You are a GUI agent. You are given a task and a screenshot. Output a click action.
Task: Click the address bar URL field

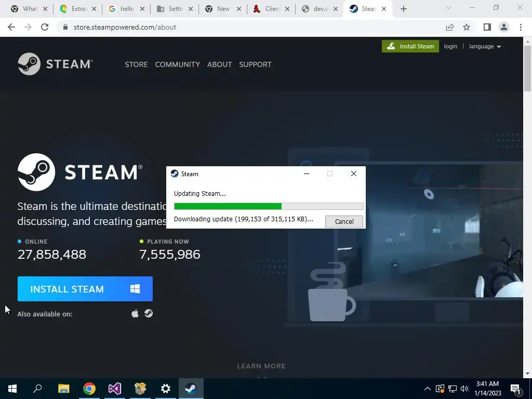coord(251,27)
